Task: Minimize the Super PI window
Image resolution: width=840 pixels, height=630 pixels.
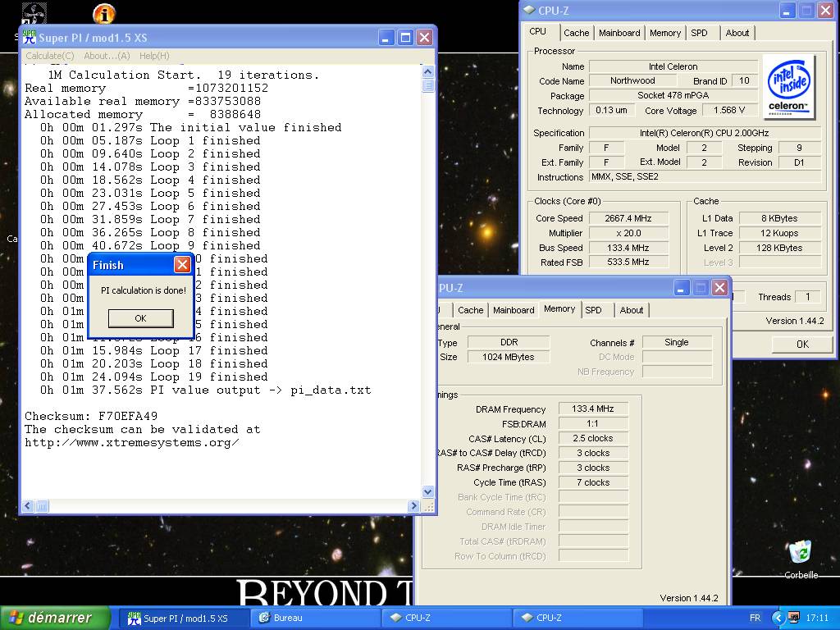Action: coord(387,38)
